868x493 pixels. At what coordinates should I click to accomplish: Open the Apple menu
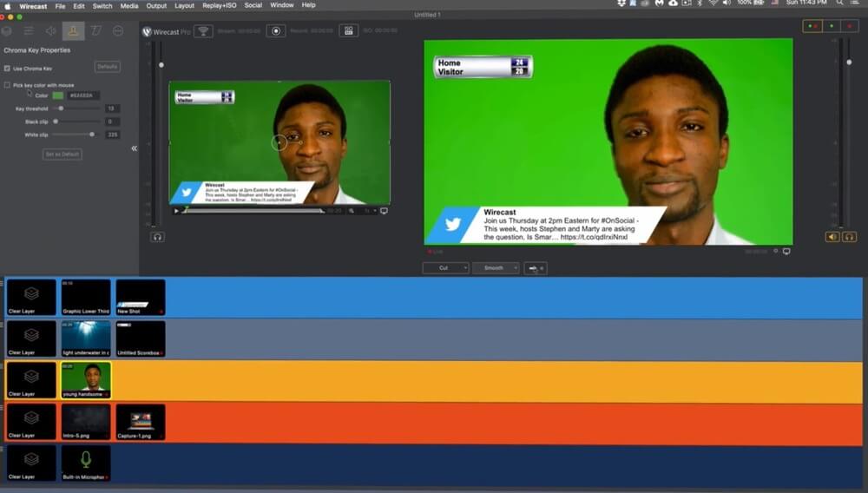tap(7, 5)
